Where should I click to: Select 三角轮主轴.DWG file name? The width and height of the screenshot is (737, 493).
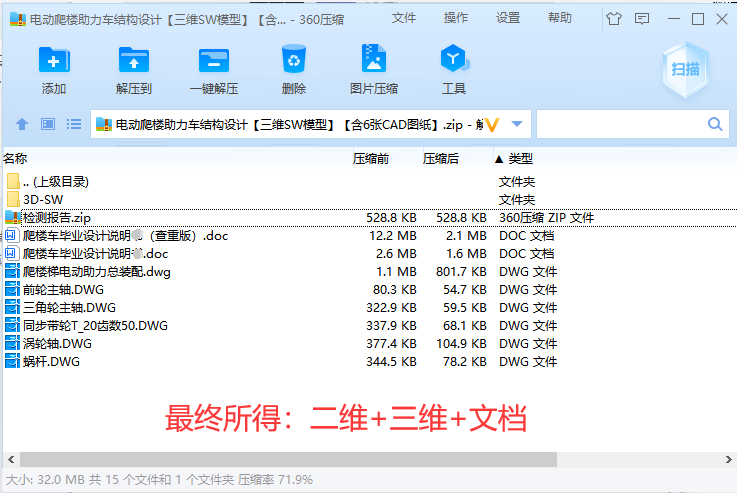pyautogui.click(x=70, y=307)
